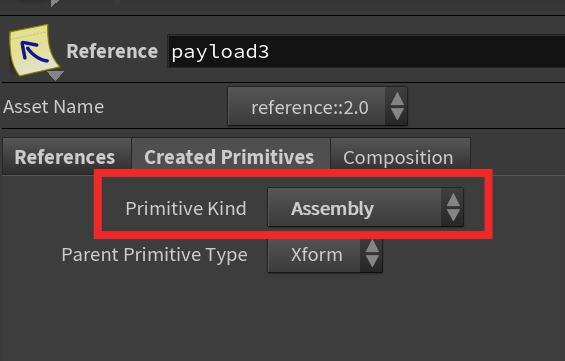Click the payload3 node name field
This screenshot has height=361, width=565.
(366, 52)
